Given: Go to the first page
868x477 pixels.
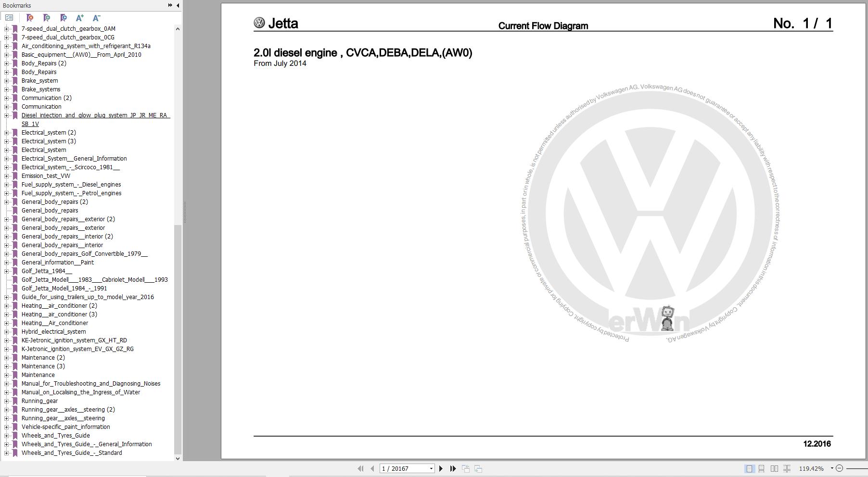Looking at the screenshot, I should (360, 468).
